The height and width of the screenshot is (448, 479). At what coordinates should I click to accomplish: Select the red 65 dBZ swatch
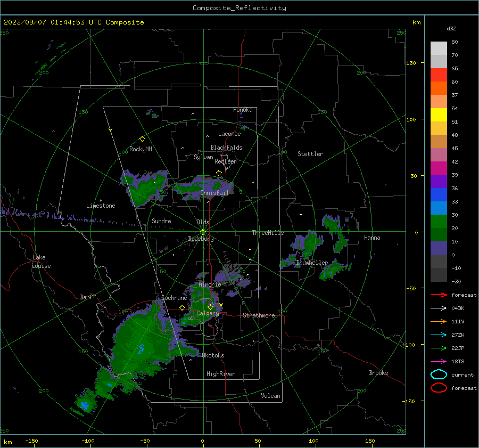439,75
